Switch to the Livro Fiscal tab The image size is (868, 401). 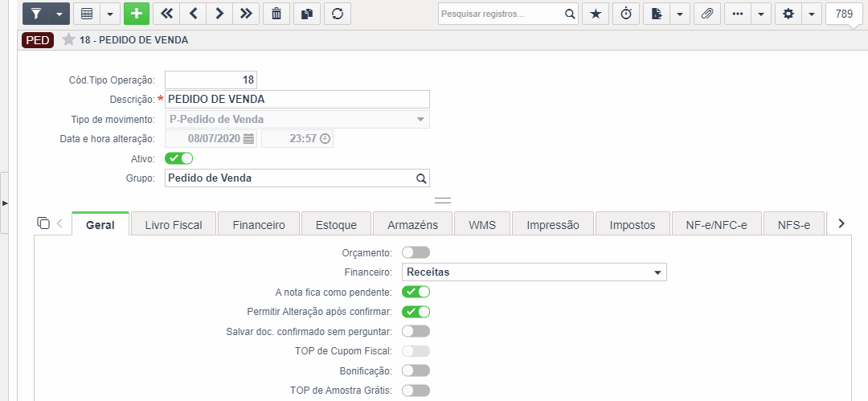174,225
